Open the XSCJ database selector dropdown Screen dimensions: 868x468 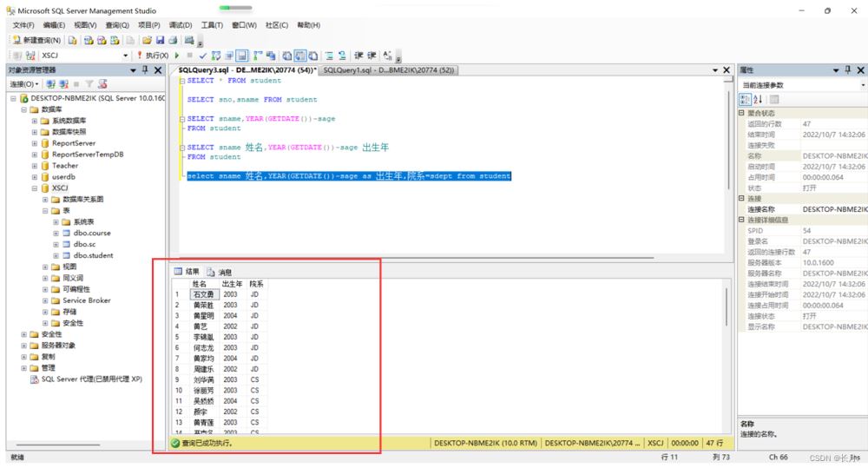point(126,56)
